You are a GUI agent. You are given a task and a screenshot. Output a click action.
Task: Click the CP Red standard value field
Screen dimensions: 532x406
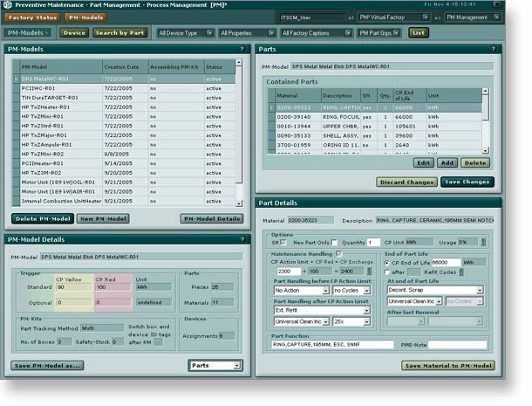pyautogui.click(x=113, y=286)
